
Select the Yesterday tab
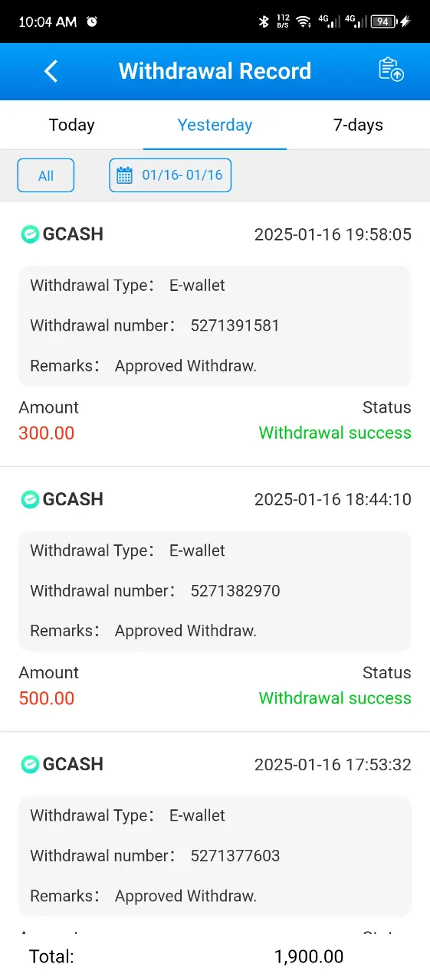tap(215, 125)
